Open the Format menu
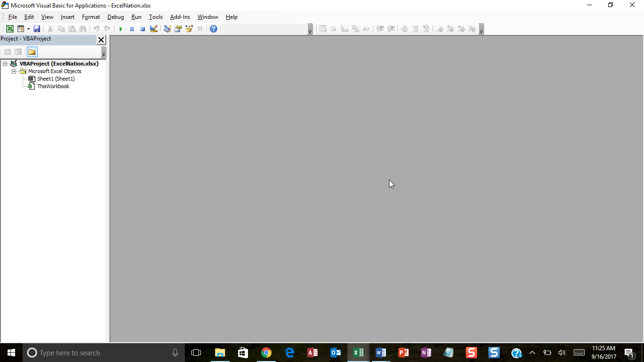Image resolution: width=644 pixels, height=362 pixels. tap(91, 17)
